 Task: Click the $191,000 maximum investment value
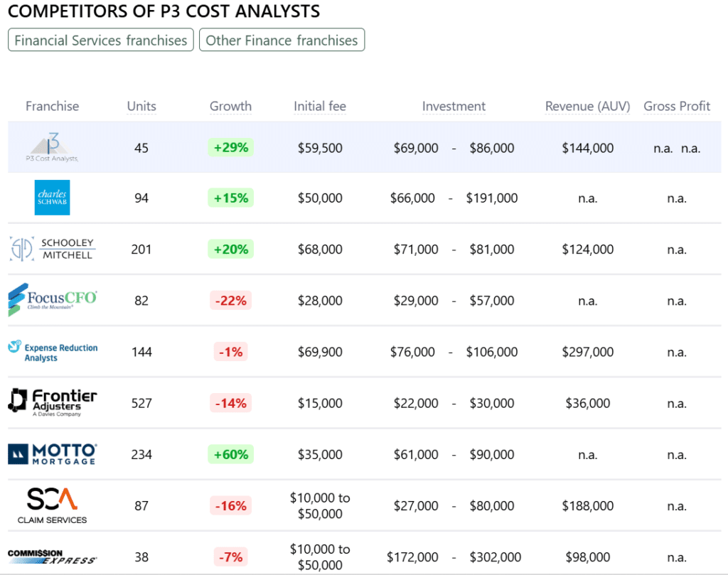492,198
